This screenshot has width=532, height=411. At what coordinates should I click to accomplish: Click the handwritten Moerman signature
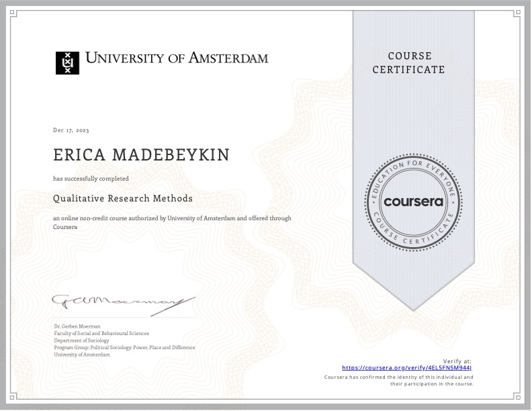coord(124,304)
